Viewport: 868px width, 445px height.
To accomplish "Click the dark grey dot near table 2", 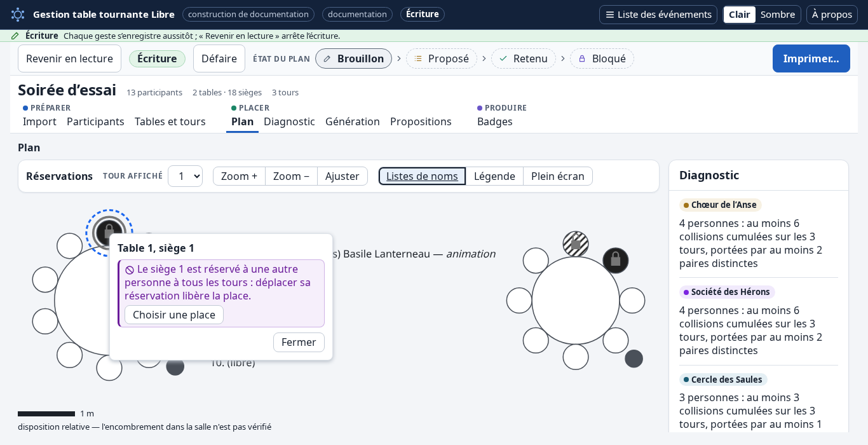I will coord(634,359).
